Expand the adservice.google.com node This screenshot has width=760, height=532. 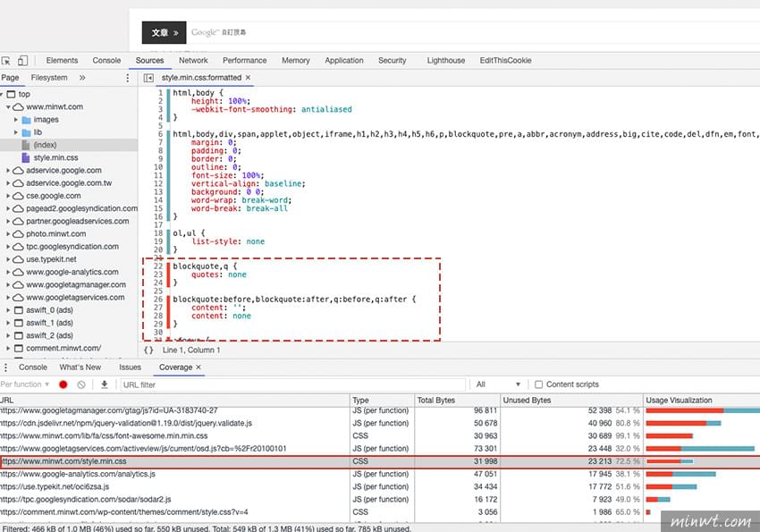point(8,171)
